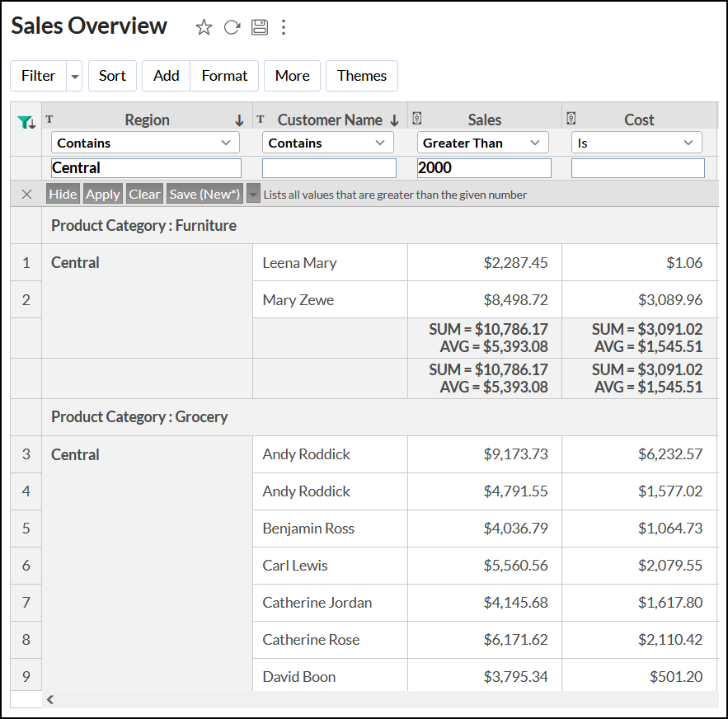This screenshot has width=728, height=719.
Task: Click the Clear filter button
Action: [x=144, y=195]
